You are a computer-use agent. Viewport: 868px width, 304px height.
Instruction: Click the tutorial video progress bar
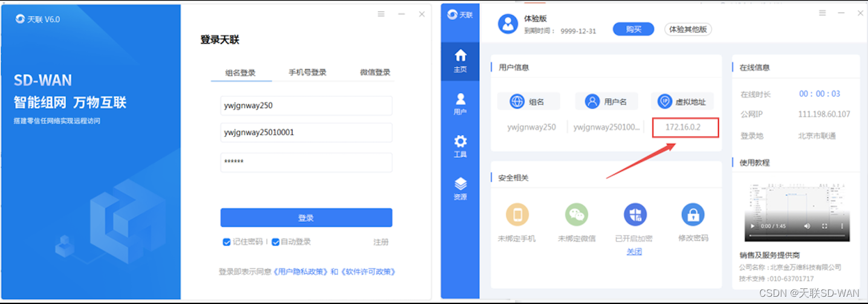point(797,234)
